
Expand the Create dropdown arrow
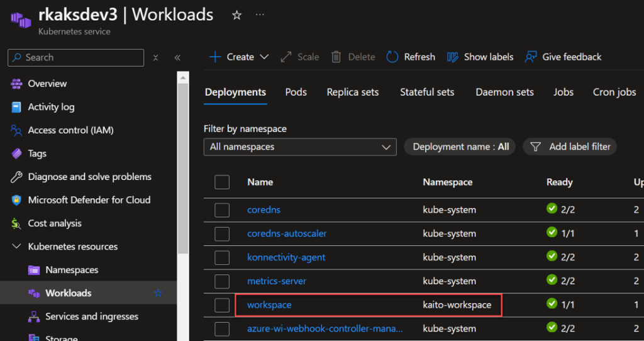pyautogui.click(x=264, y=57)
